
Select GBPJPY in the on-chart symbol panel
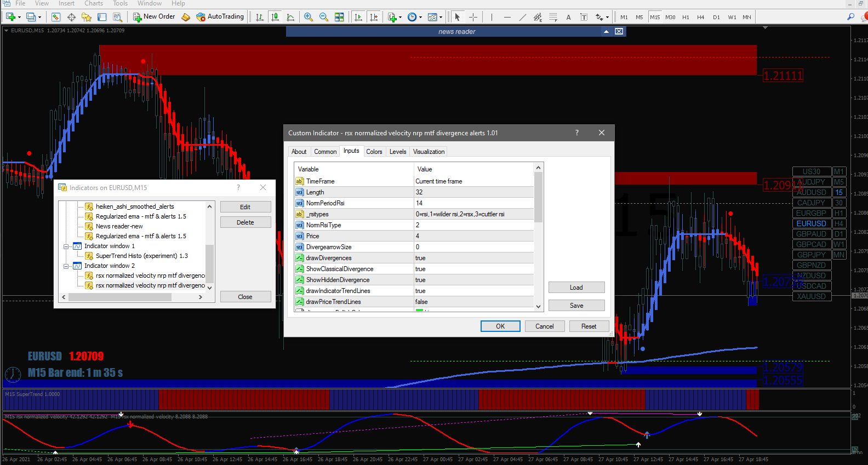click(x=811, y=255)
